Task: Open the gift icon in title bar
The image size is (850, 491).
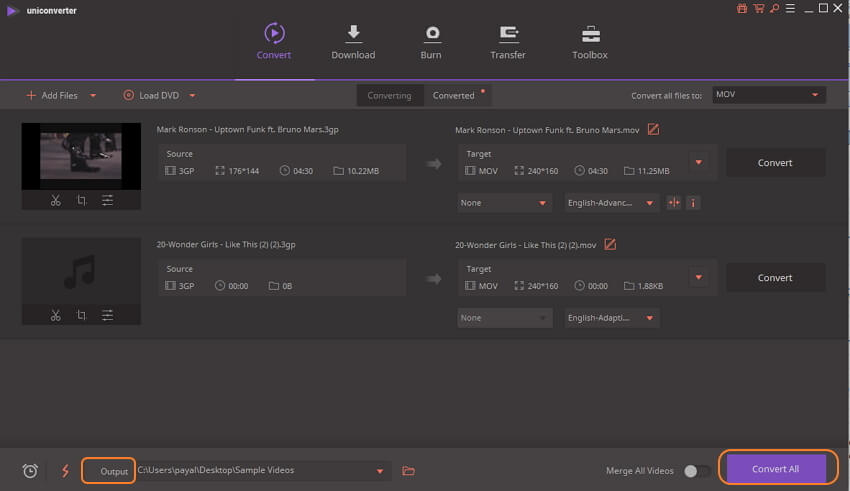Action: 742,8
